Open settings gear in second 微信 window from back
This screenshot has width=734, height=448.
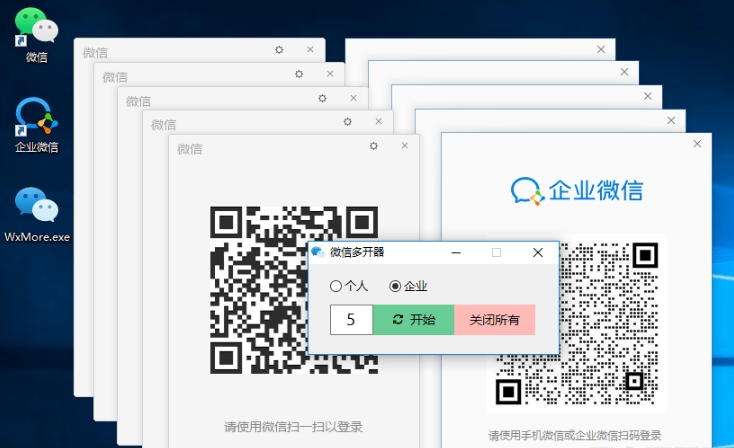pyautogui.click(x=299, y=74)
